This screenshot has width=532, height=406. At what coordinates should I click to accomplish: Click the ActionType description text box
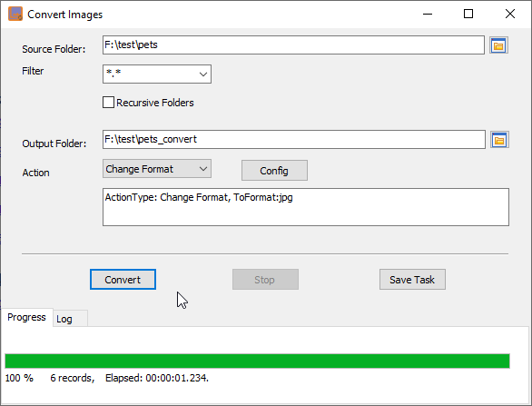(306, 207)
